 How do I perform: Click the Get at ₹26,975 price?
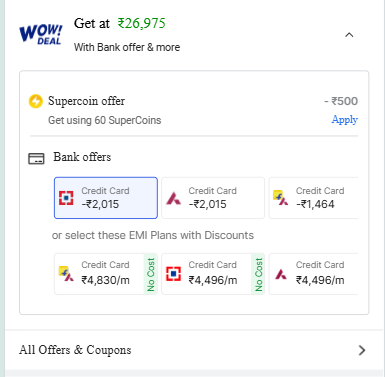click(x=120, y=24)
